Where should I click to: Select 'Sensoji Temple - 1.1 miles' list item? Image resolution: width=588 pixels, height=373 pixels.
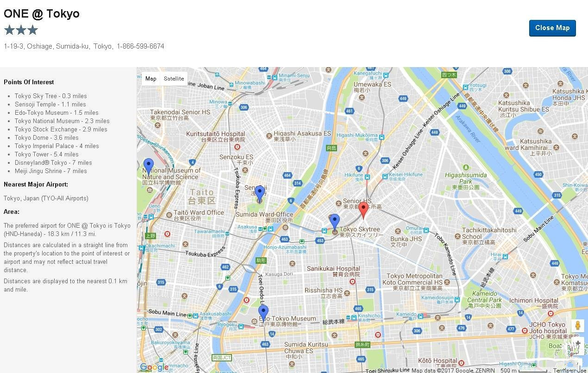point(50,105)
